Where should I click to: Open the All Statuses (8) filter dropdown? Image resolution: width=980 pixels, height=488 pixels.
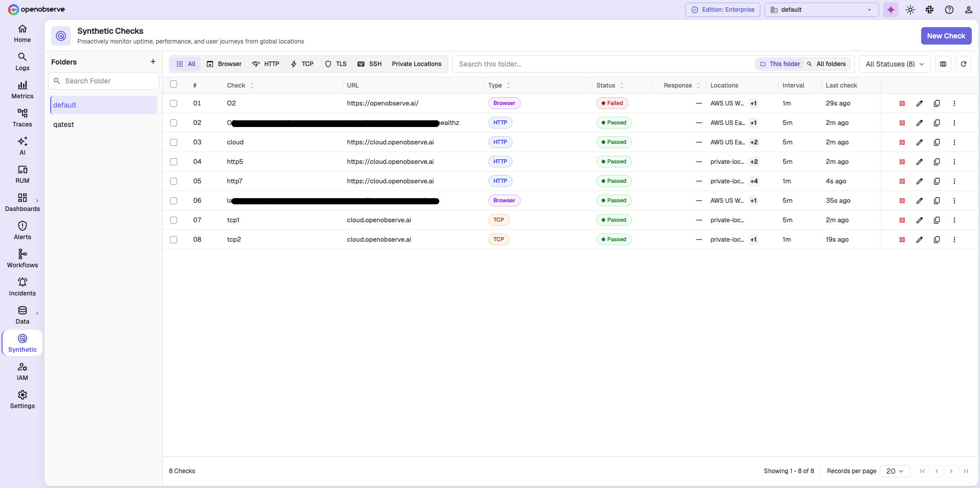[894, 64]
